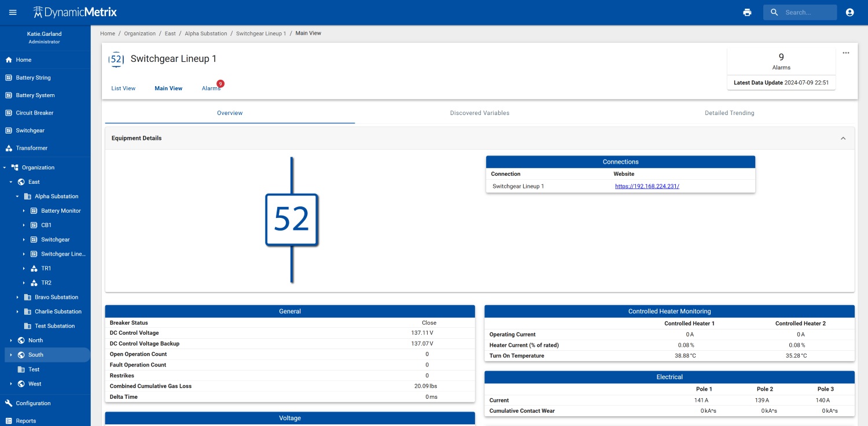
Task: Expand the Bravo Substation tree node
Action: [17, 297]
